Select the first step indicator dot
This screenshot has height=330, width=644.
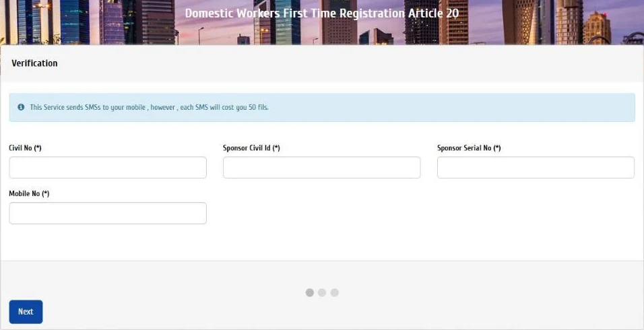coord(310,293)
